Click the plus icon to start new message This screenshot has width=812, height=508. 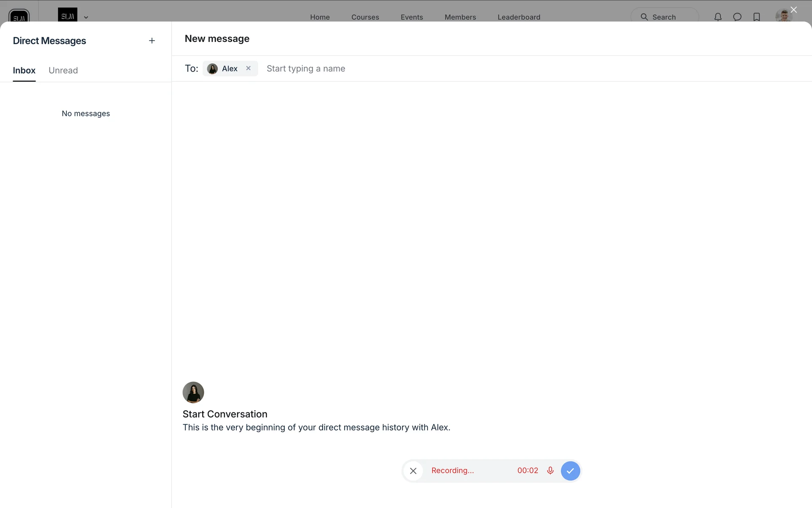point(152,41)
